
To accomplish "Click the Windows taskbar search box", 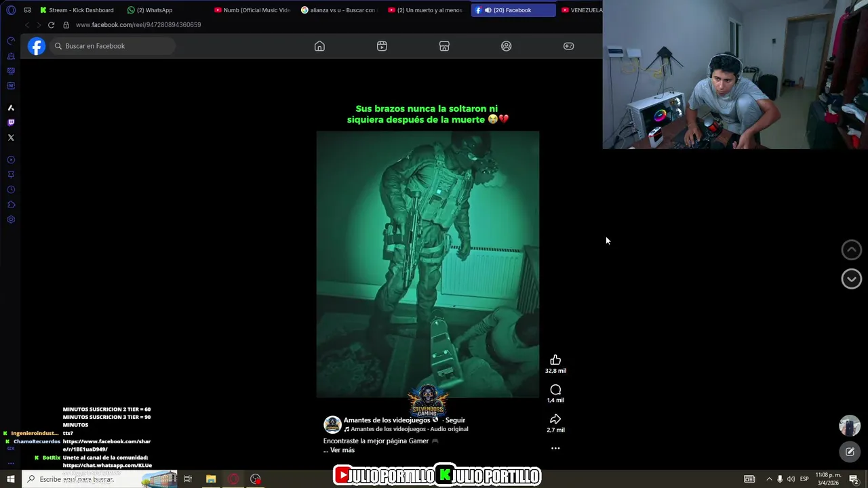I will [x=100, y=479].
